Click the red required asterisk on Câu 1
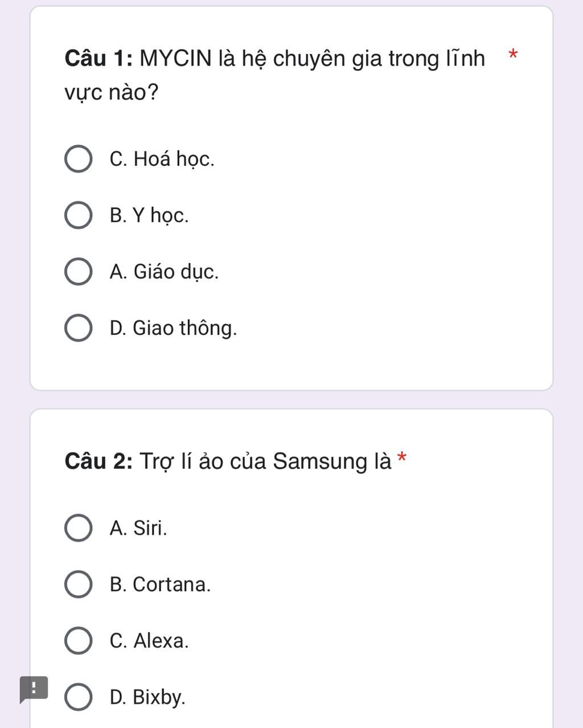This screenshot has width=583, height=728. [x=513, y=55]
